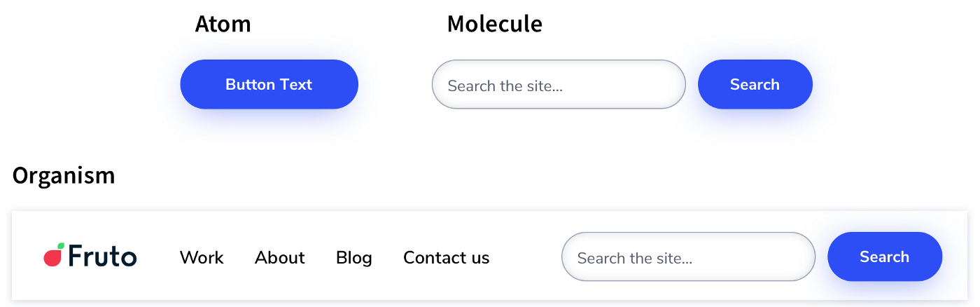Viewport: 980px width, 307px height.
Task: Click "Search the site..." placeholder in Molecule field
Action: click(505, 86)
